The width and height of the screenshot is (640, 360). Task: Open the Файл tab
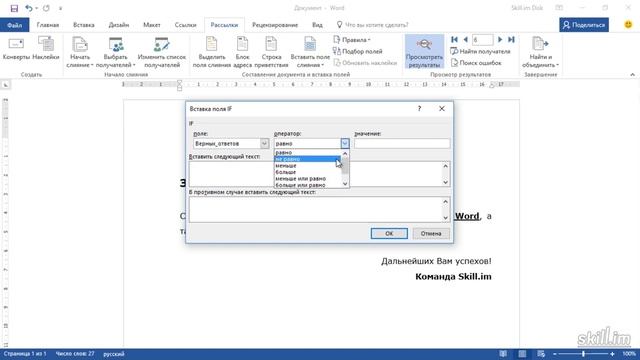14,25
